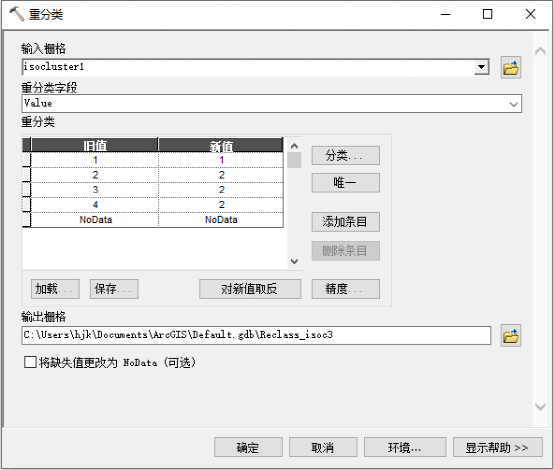
Task: Click old value cell 4
Action: pos(95,205)
